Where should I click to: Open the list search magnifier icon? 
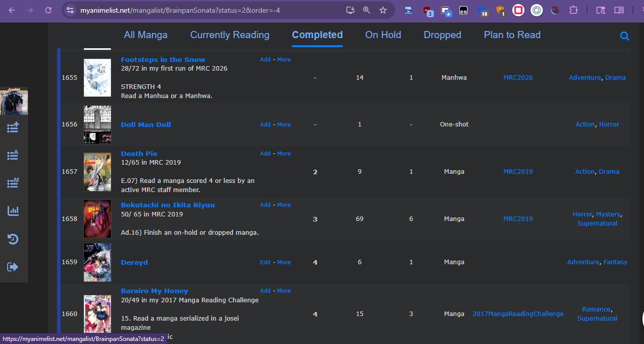(625, 36)
